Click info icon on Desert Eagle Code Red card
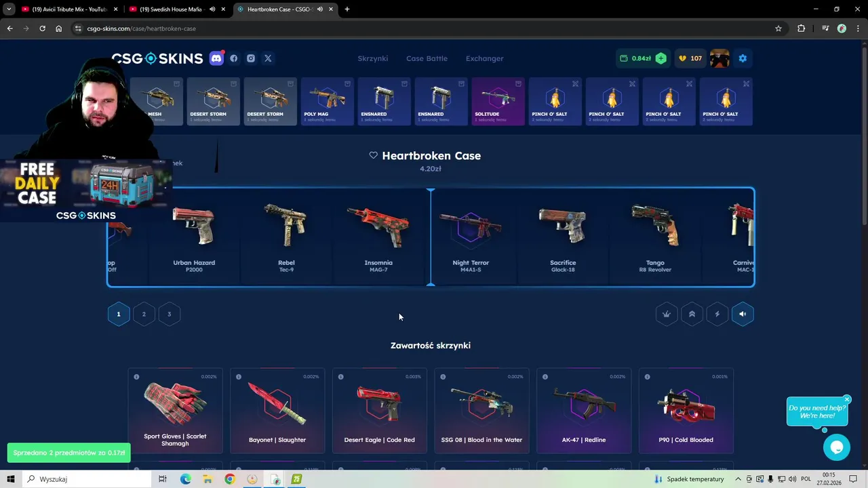The width and height of the screenshot is (868, 488). (340, 377)
